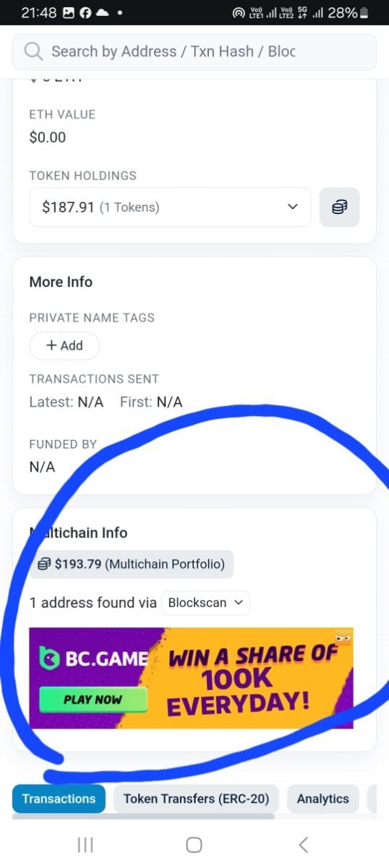This screenshot has height=868, width=389.
Task: Tap the horizontal tab scrollbar
Action: [143, 817]
